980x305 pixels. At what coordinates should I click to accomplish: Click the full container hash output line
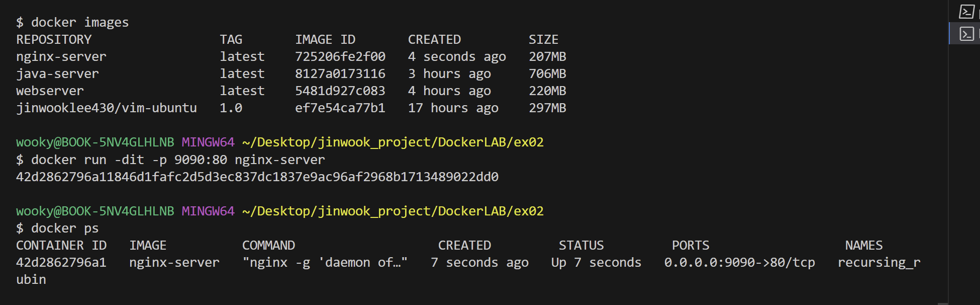[257, 177]
